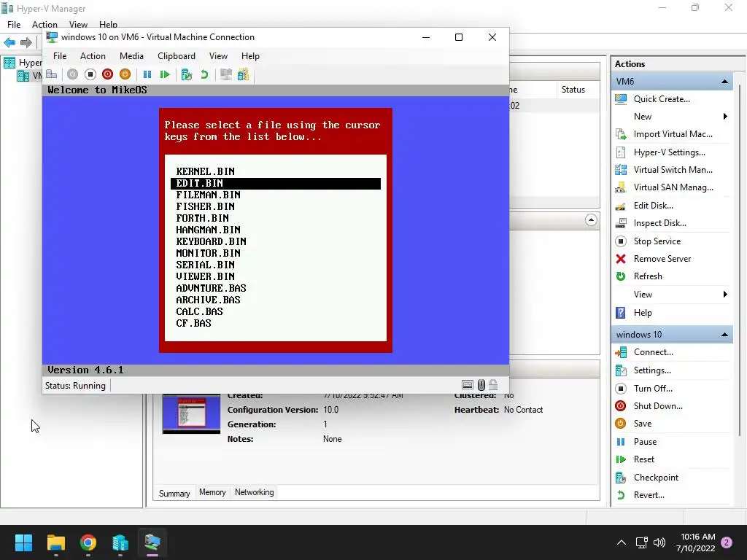Screen dimensions: 747x560
Task: Select KERNEL.BIN in MikeOS file list
Action: tap(205, 171)
